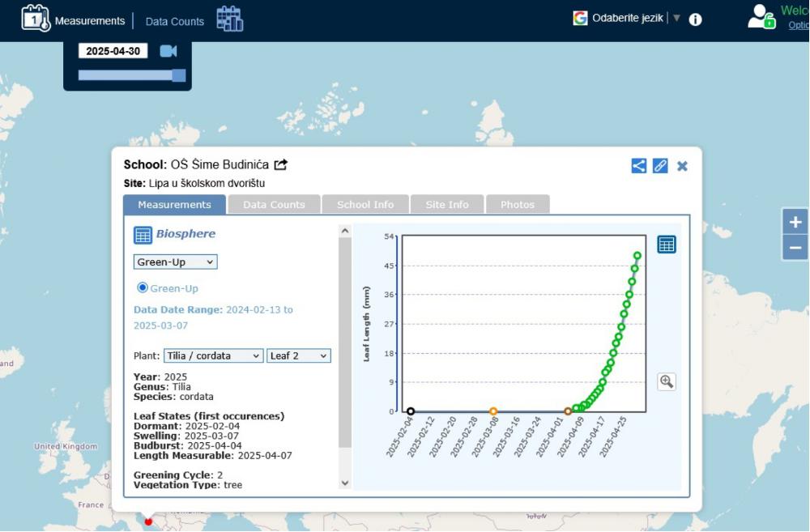This screenshot has width=810, height=532.
Task: Click the map zoom in plus button
Action: [x=795, y=222]
